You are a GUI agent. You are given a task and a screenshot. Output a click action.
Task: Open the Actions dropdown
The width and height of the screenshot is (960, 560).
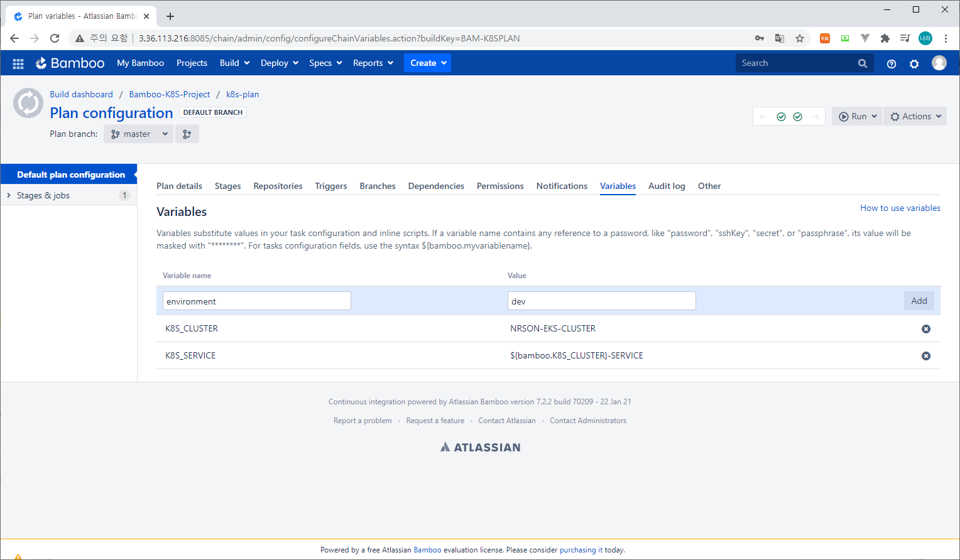click(915, 116)
